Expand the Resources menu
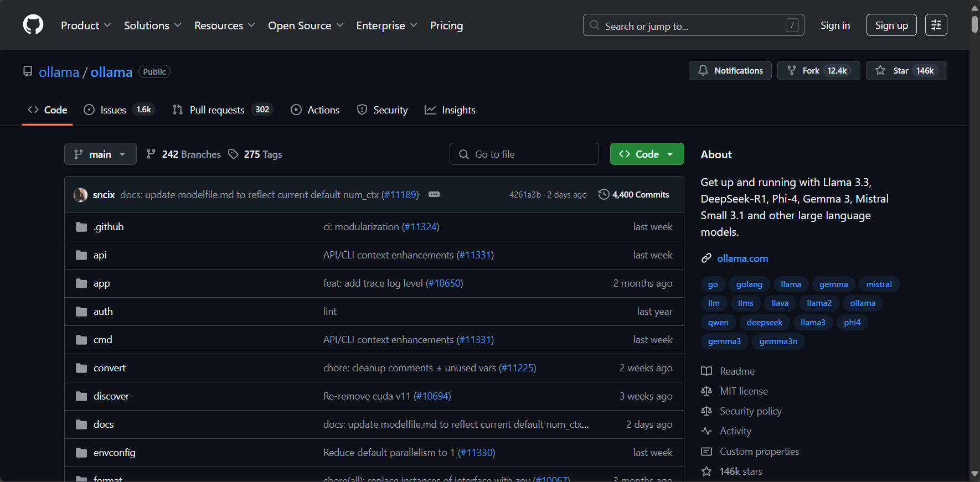This screenshot has height=482, width=980. tap(224, 25)
